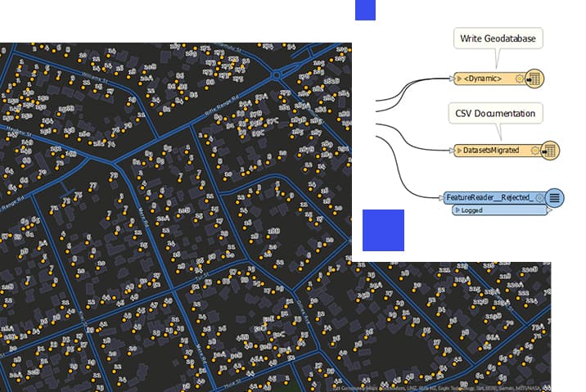Expand the DatasetsMigrated port triangle

click(459, 151)
